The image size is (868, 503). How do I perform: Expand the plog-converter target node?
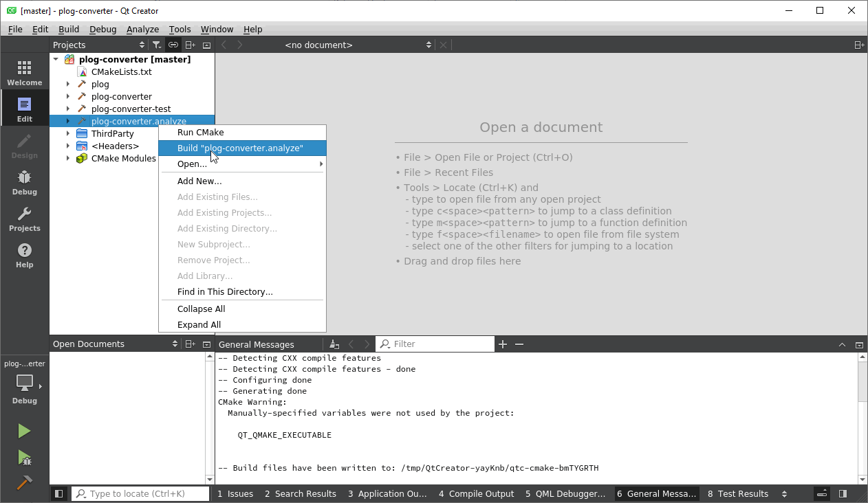pos(67,96)
